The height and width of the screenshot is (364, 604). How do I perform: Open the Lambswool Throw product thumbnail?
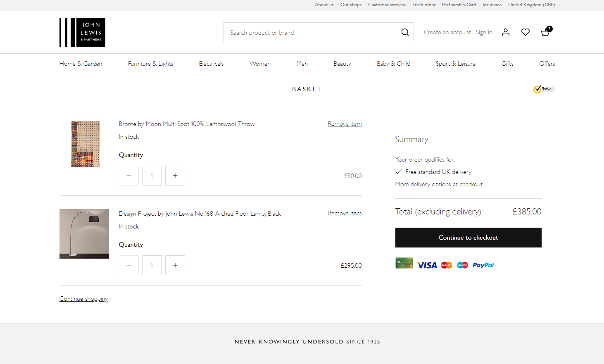click(86, 144)
